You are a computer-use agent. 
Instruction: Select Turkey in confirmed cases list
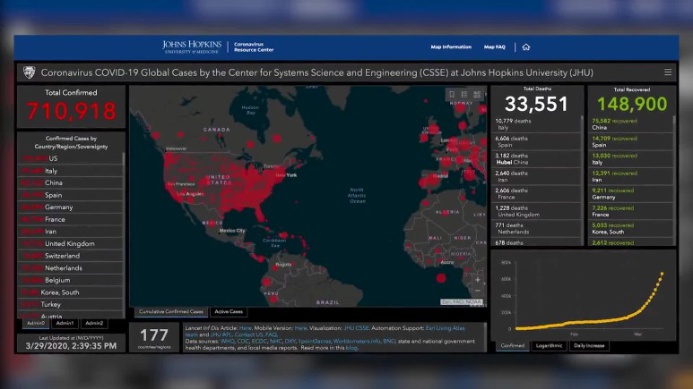[x=70, y=304]
